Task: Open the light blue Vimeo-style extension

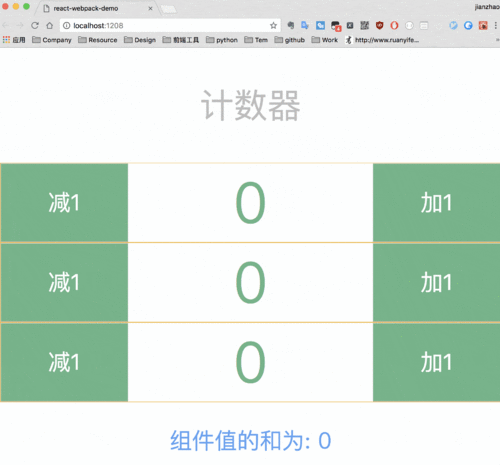Action: coord(453,25)
